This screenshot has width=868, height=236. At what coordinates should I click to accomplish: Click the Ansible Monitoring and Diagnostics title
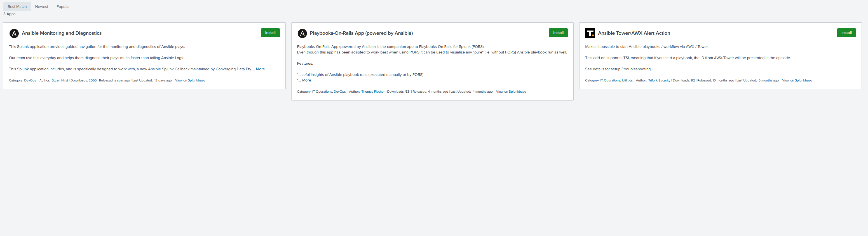[x=62, y=33]
